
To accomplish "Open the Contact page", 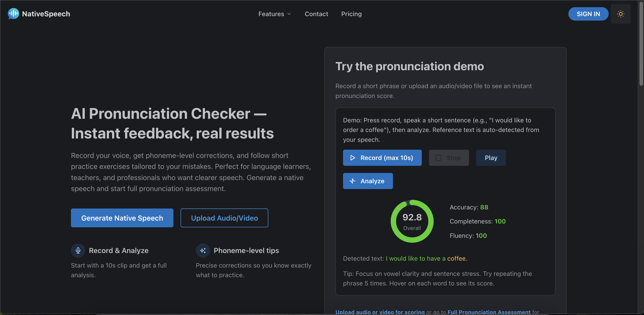I will click(316, 14).
